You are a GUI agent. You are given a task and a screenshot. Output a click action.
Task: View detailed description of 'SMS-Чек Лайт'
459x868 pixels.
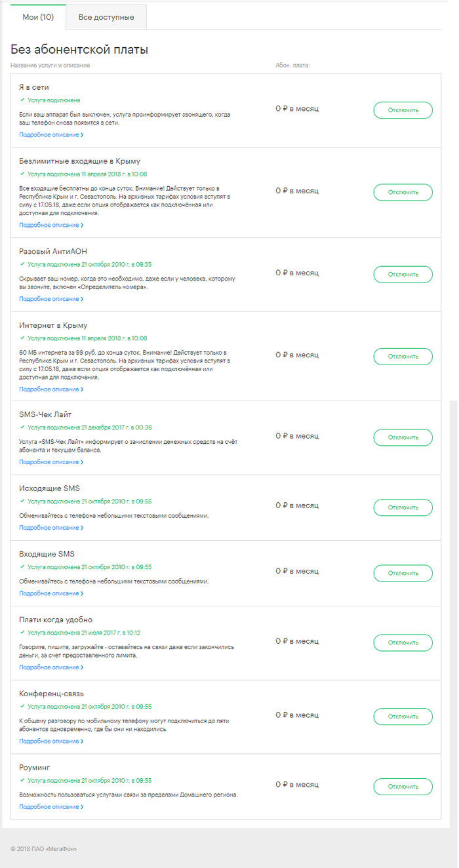pos(51,462)
